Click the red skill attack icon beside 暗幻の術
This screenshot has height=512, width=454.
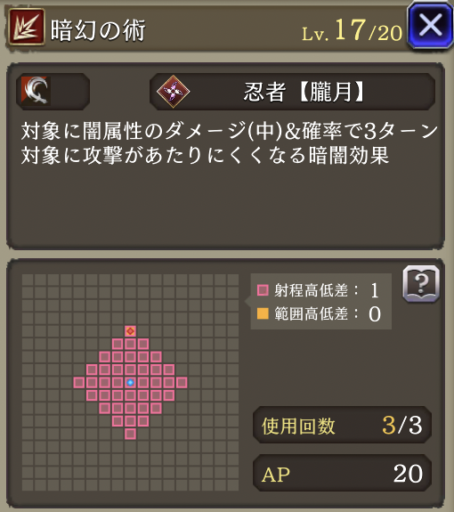click(26, 27)
